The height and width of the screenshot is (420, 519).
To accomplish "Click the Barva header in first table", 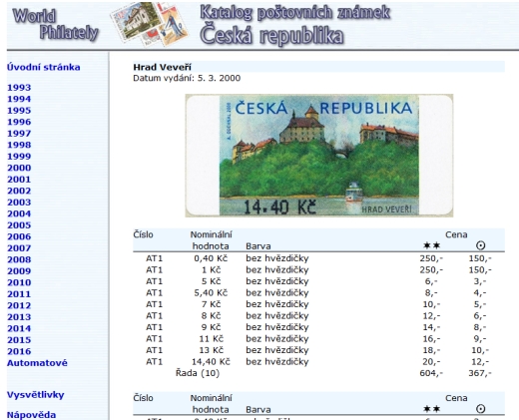I will [x=259, y=246].
